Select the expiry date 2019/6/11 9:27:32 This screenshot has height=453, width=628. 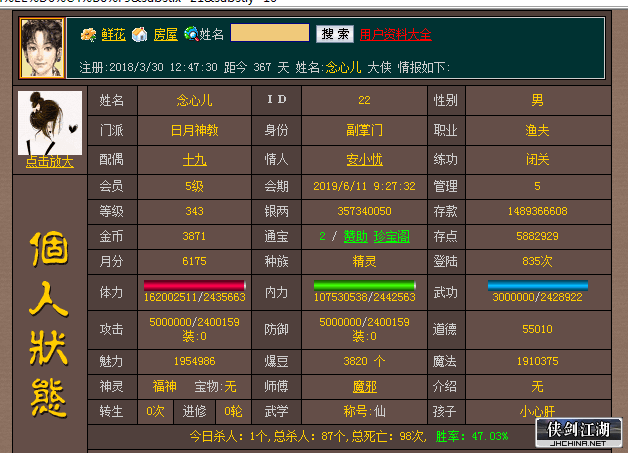click(x=364, y=186)
